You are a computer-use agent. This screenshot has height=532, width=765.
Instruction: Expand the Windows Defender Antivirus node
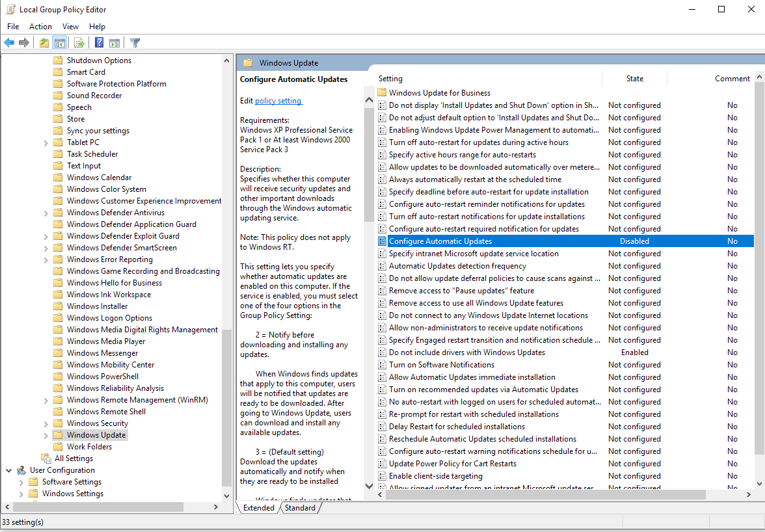[46, 213]
